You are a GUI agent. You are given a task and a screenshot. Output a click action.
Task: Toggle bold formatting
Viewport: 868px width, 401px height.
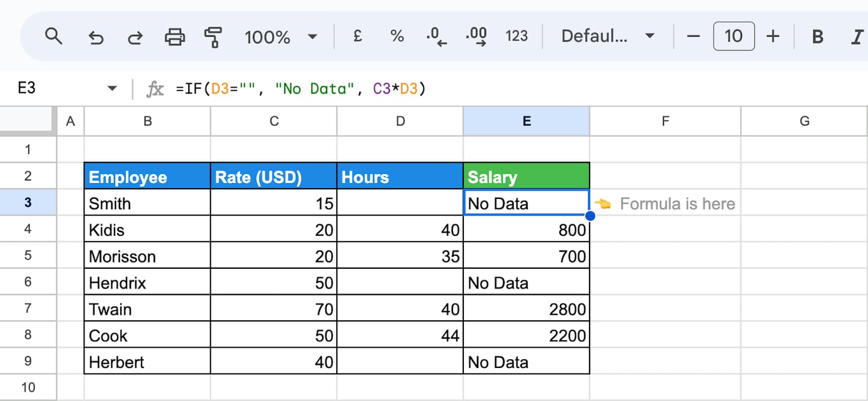[x=818, y=37]
